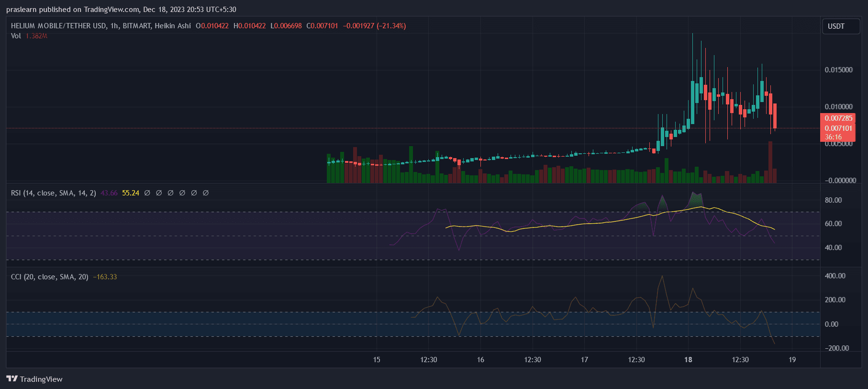The image size is (868, 389).
Task: Click the 36:16 candle countdown timer
Action: click(833, 137)
